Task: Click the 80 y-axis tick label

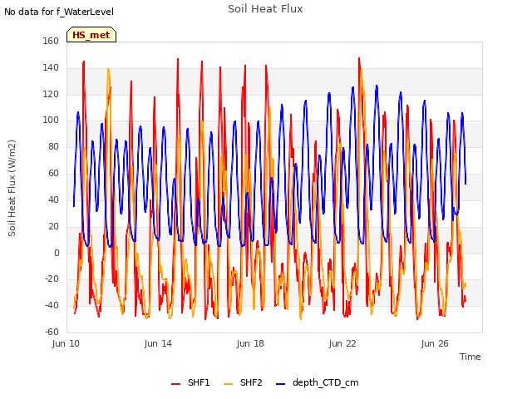Action: pyautogui.click(x=53, y=146)
